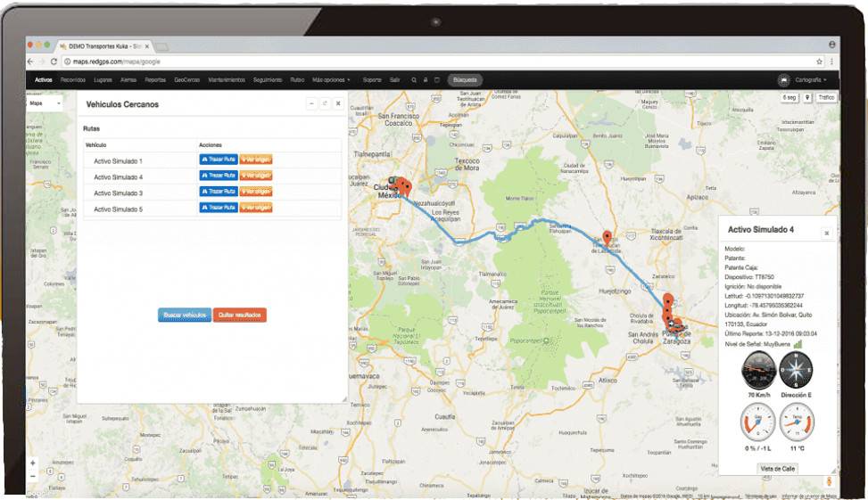Screen dimensions: 868x500
Task: Click Trazar Ruta for Activo Simulado 1
Action: tap(219, 160)
